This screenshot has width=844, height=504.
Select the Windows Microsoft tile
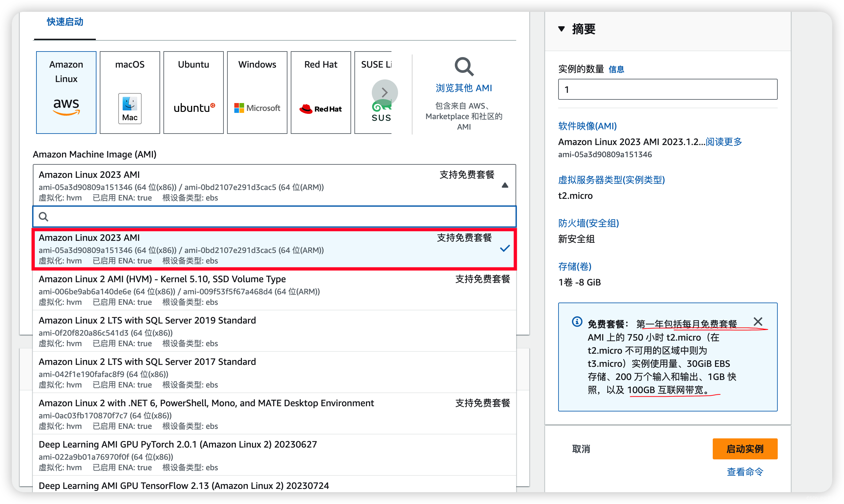[x=257, y=92]
